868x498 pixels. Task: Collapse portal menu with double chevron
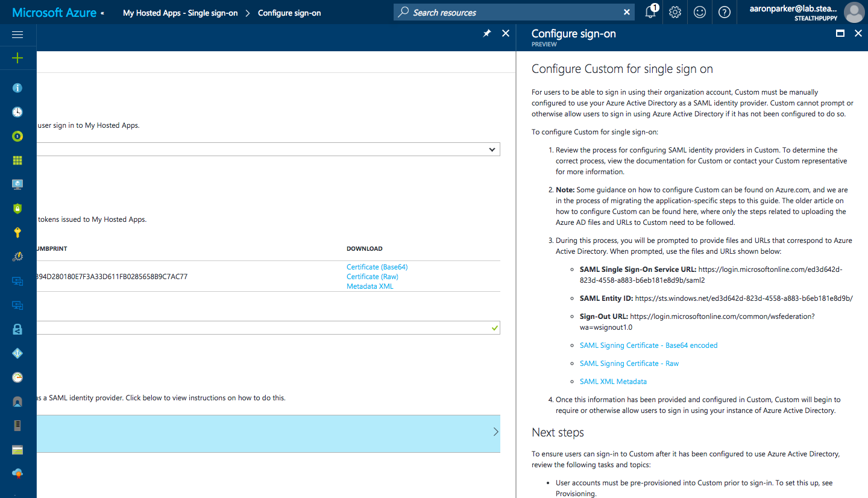102,13
